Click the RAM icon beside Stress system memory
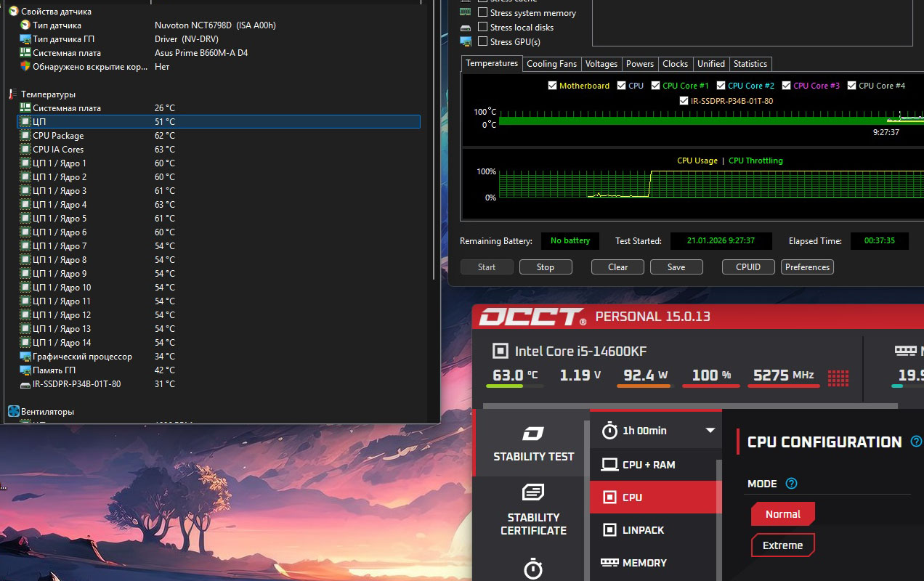The image size is (924, 581). click(466, 13)
